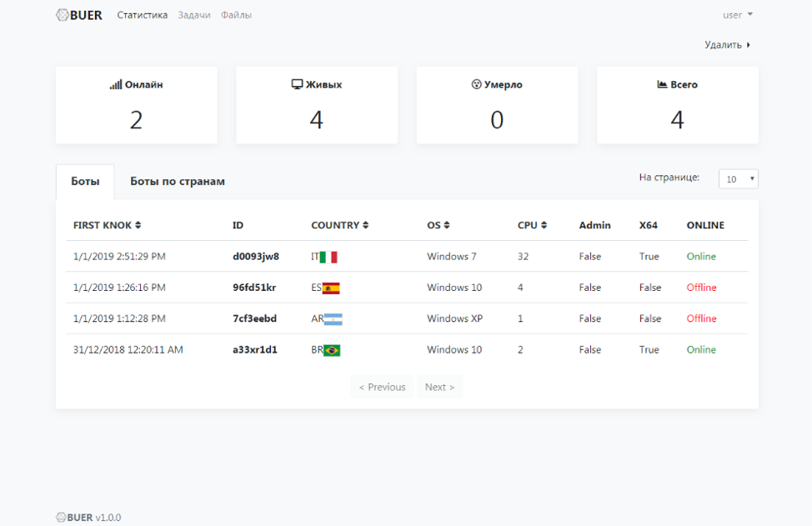The height and width of the screenshot is (526, 812).
Task: Switch to the Боты по странам tab
Action: pos(178,181)
